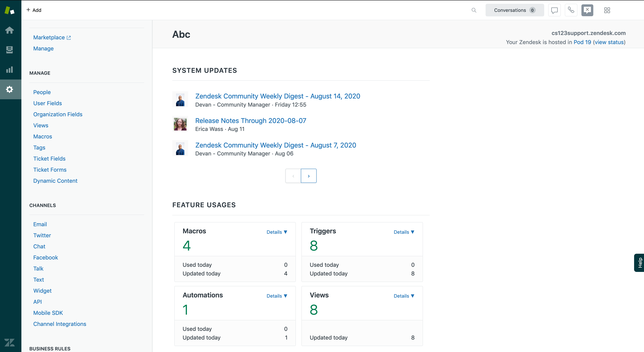Select the Admin gear icon
Screen dimensions: 644x352
(10, 89)
